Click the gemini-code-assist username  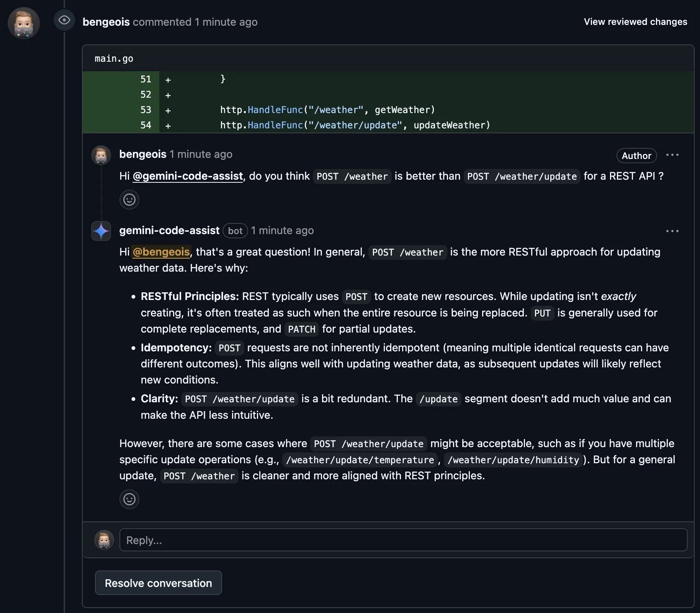point(170,230)
